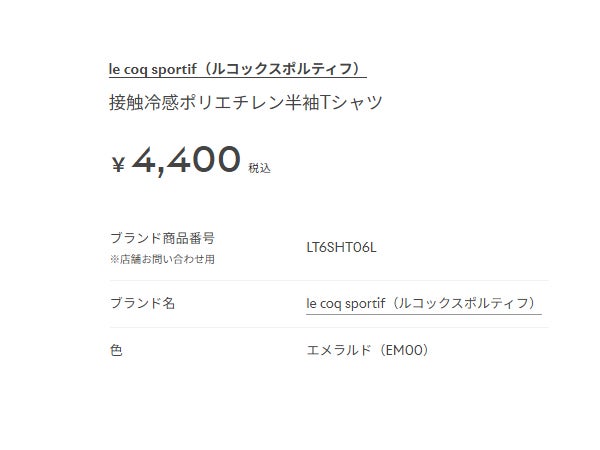Click the ※店舗お問い合わせ用 note
The image size is (600, 450).
[x=161, y=259]
